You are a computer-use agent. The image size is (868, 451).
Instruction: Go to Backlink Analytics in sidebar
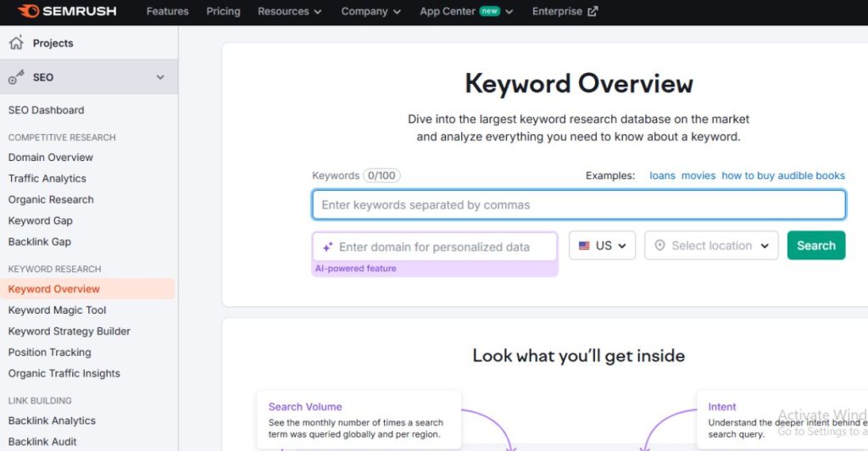tap(52, 420)
